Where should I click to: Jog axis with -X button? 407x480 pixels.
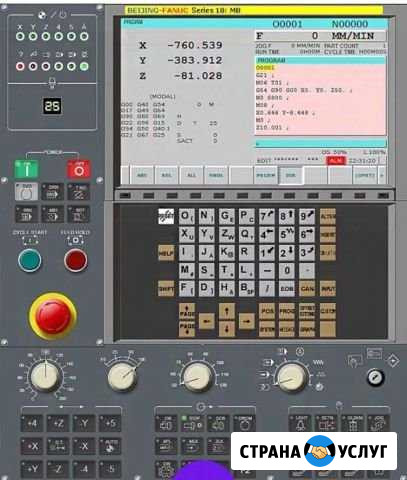[x=84, y=446]
